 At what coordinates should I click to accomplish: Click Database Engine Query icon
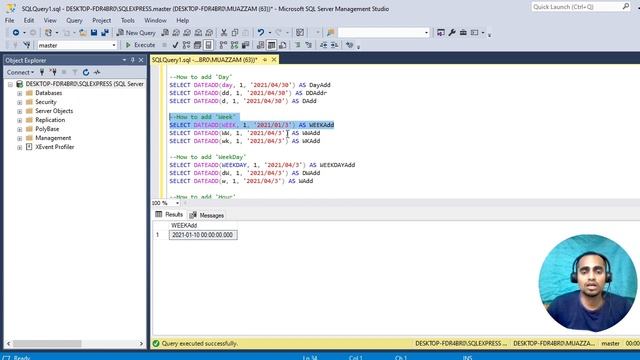click(x=165, y=33)
